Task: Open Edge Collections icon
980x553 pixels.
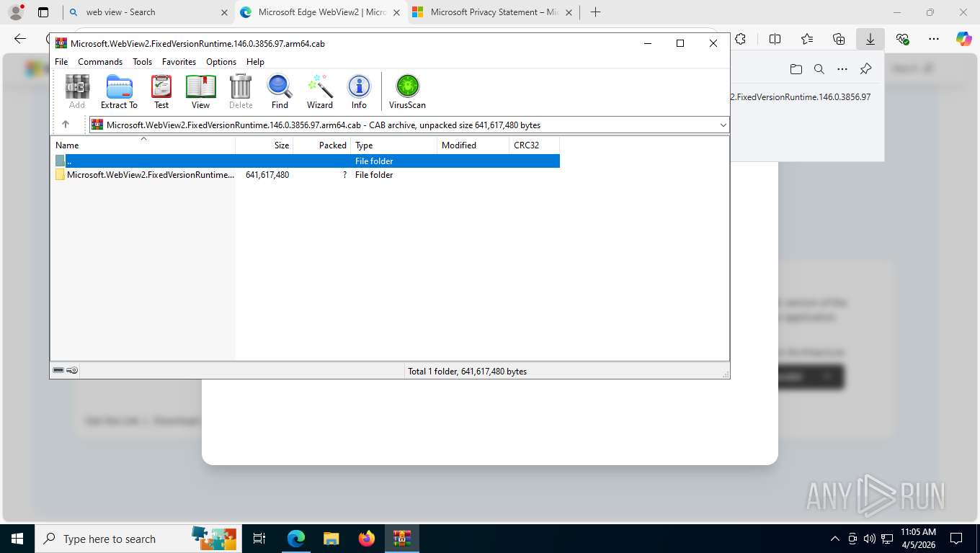Action: pos(839,40)
